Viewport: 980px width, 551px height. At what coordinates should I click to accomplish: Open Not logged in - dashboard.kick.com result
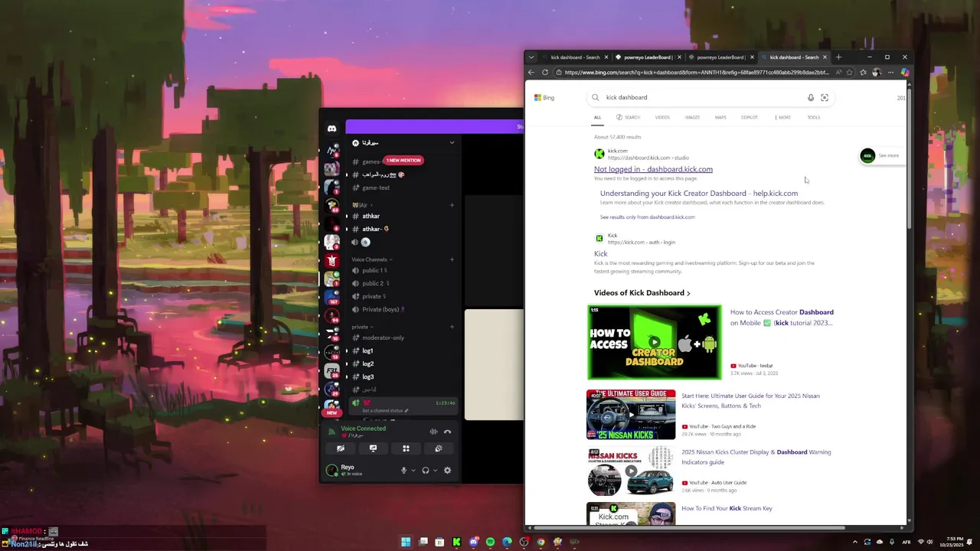[x=653, y=169]
